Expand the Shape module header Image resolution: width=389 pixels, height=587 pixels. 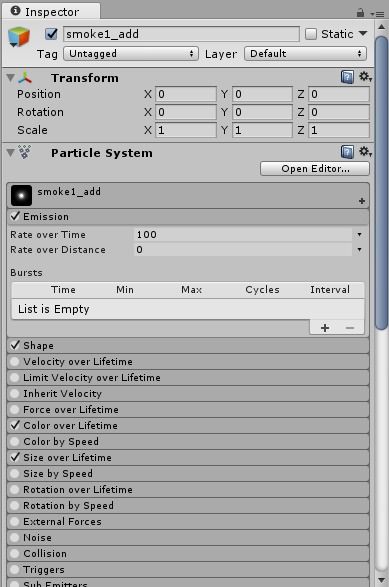[x=188, y=346]
